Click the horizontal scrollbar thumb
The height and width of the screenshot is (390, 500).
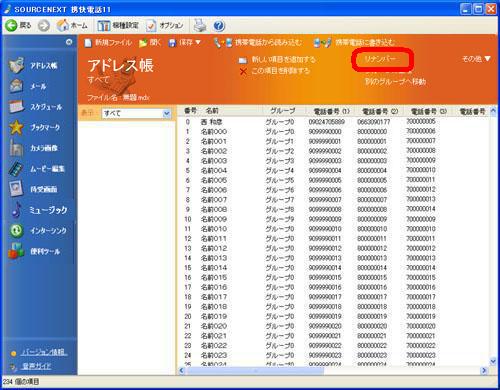click(255, 370)
